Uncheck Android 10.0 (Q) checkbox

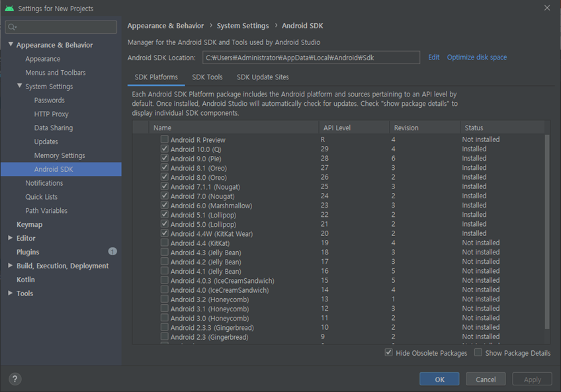pyautogui.click(x=164, y=149)
